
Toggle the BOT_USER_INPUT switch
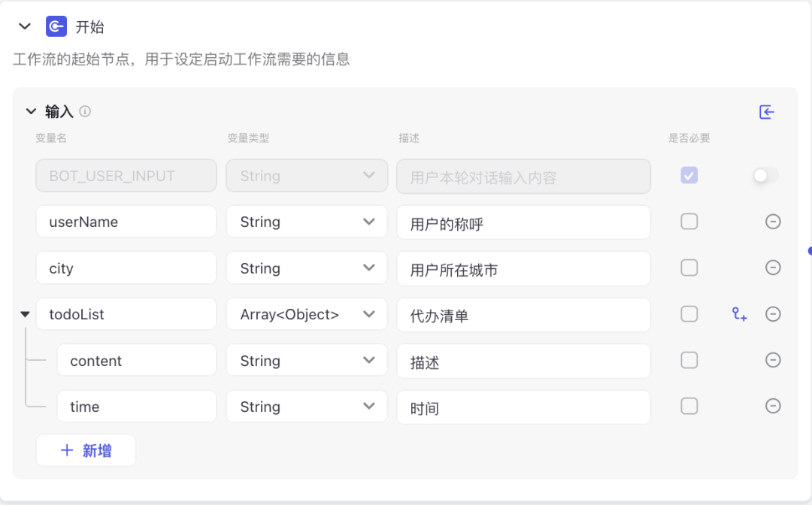coord(765,175)
